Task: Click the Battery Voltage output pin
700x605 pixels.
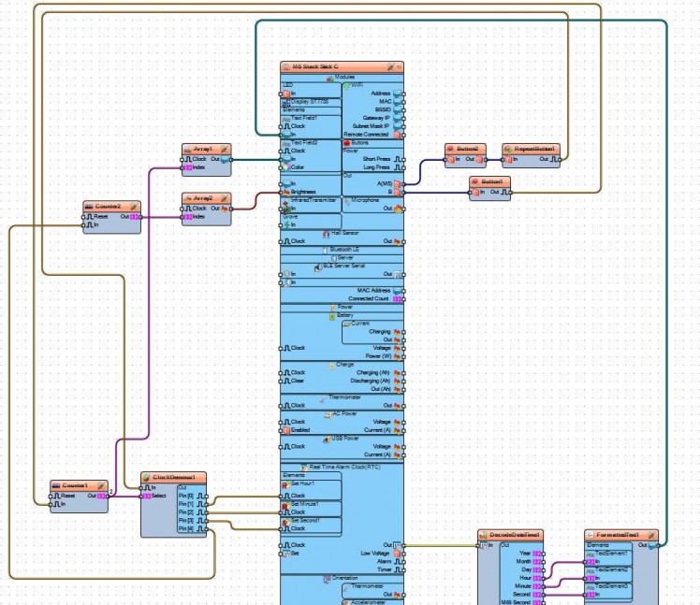Action: tap(403, 349)
